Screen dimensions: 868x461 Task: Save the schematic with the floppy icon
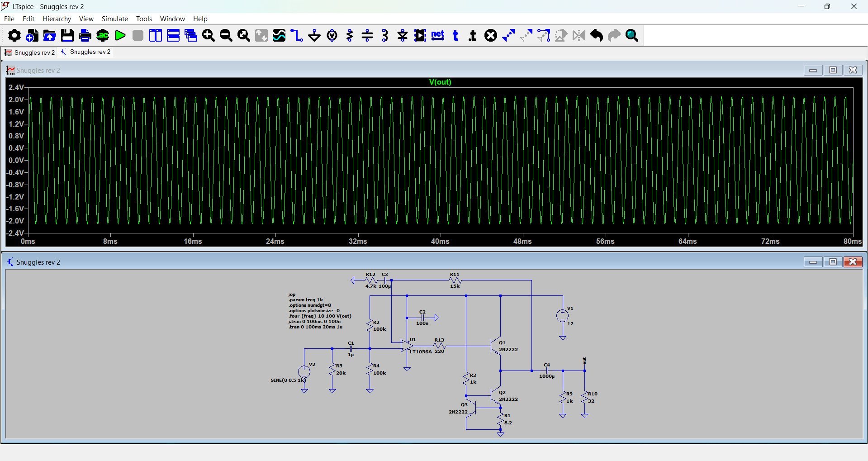coord(67,35)
